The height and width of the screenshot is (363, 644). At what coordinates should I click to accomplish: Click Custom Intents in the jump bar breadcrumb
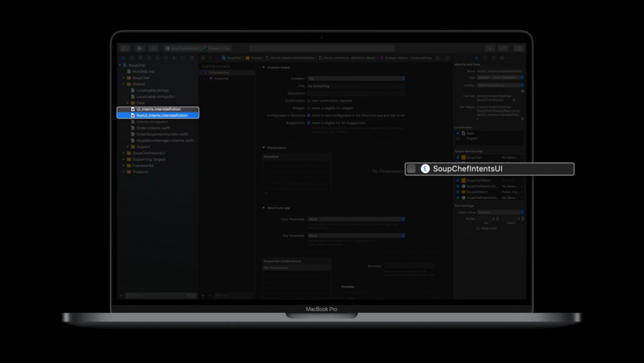pyautogui.click(x=394, y=58)
